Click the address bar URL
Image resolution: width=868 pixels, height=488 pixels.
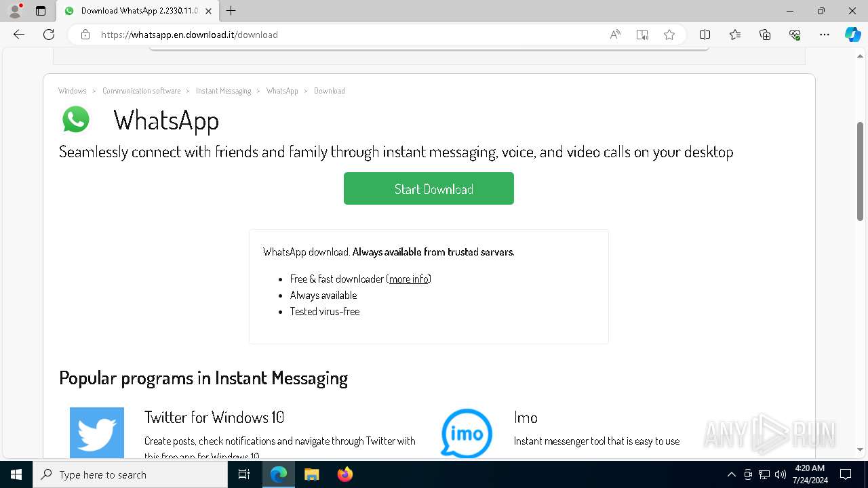pyautogui.click(x=189, y=35)
